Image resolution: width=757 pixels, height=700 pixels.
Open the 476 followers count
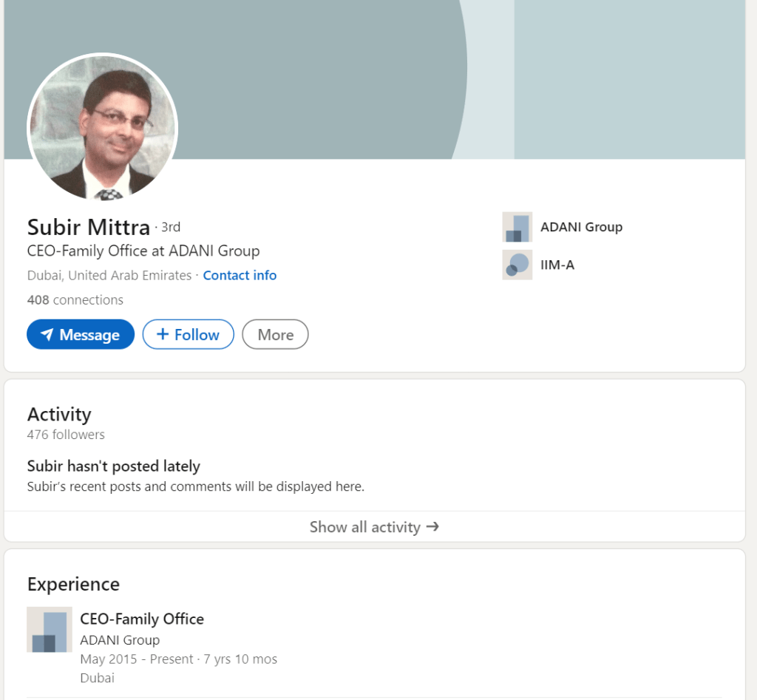[66, 435]
